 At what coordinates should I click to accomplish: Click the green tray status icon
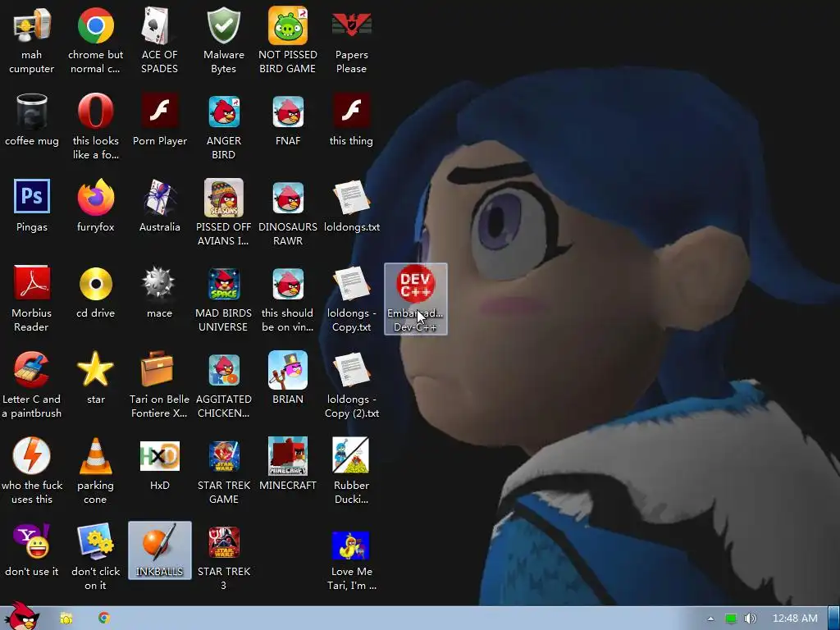pos(731,619)
